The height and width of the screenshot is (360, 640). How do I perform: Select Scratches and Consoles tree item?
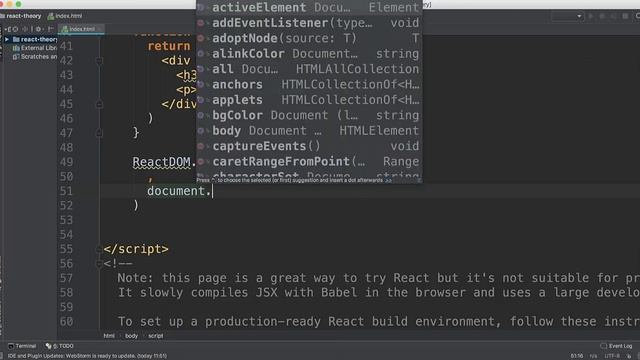tap(35, 57)
